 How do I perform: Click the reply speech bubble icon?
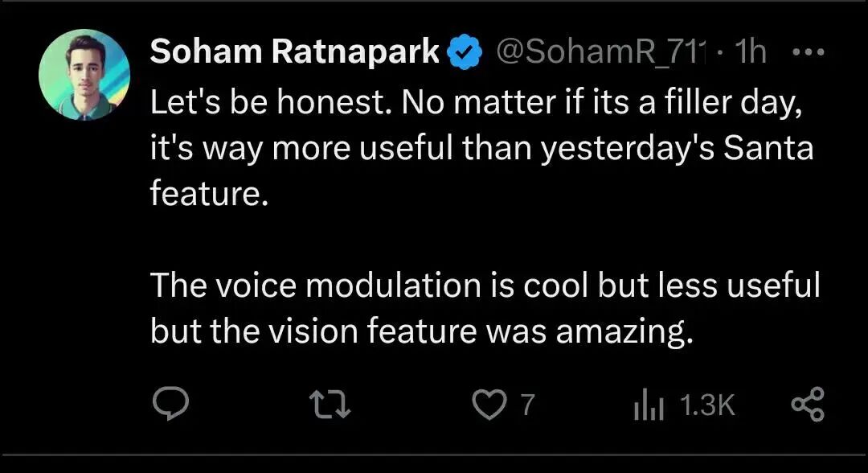point(170,405)
